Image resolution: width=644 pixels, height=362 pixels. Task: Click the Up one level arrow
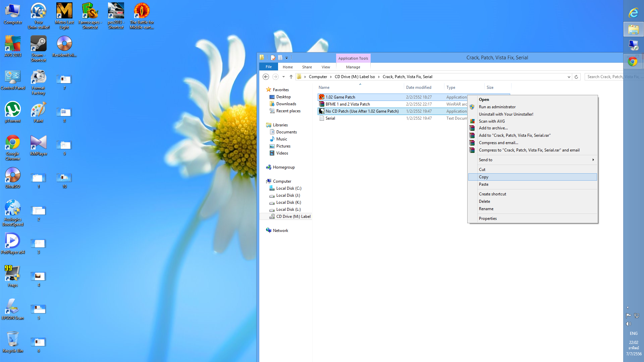(x=291, y=77)
